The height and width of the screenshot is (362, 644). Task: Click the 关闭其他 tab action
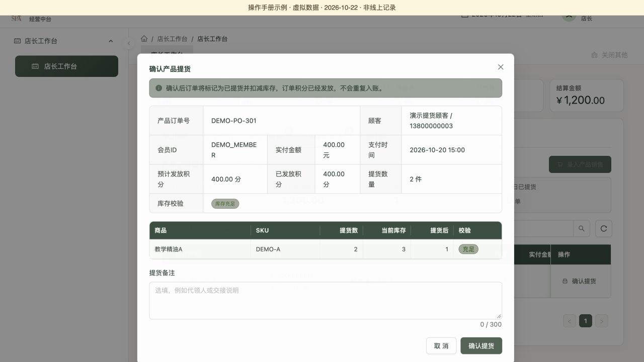point(609,55)
